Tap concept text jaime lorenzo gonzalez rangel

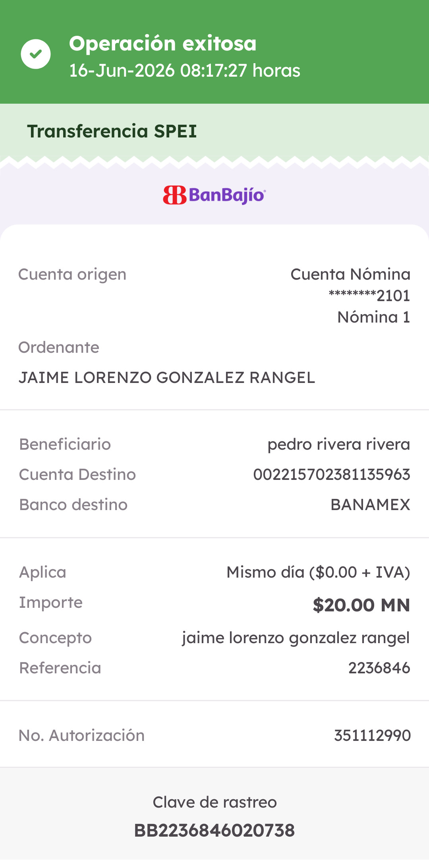click(296, 638)
